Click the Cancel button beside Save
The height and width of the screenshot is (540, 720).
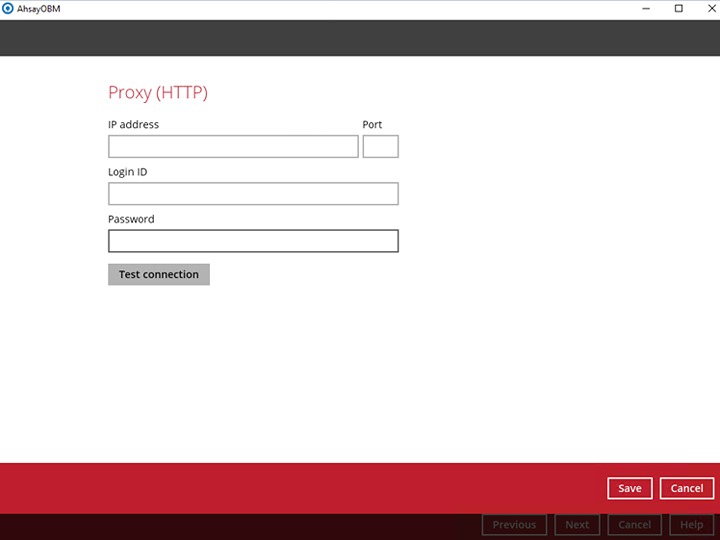point(687,488)
